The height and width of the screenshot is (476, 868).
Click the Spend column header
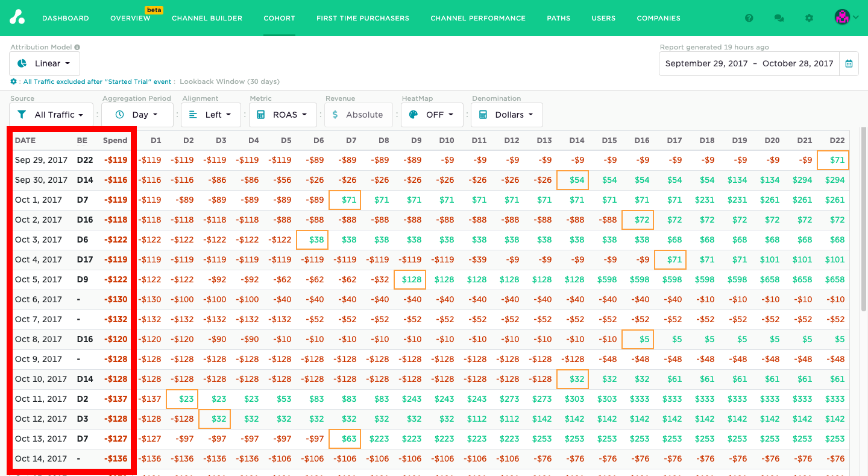tap(115, 141)
